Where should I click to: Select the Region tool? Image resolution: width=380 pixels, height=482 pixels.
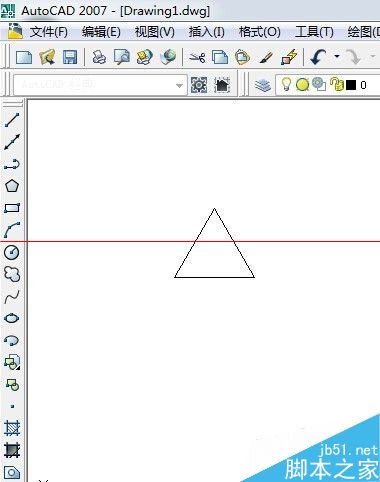[x=12, y=472]
